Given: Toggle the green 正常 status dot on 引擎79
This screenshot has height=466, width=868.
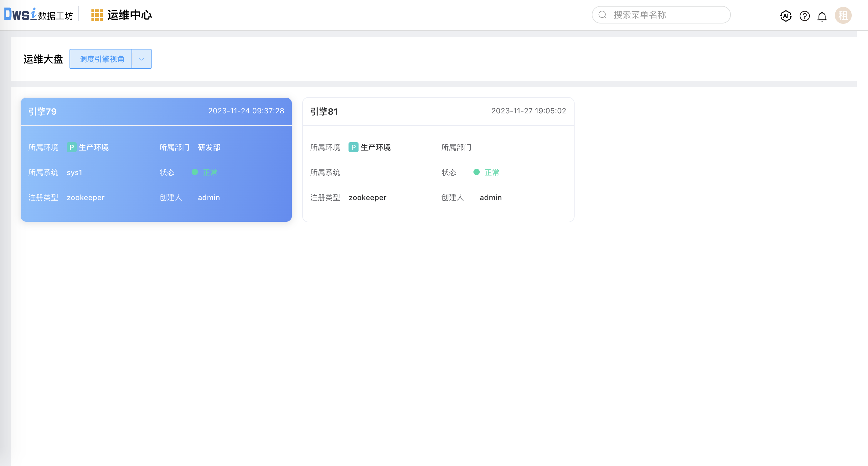Looking at the screenshot, I should pos(195,172).
